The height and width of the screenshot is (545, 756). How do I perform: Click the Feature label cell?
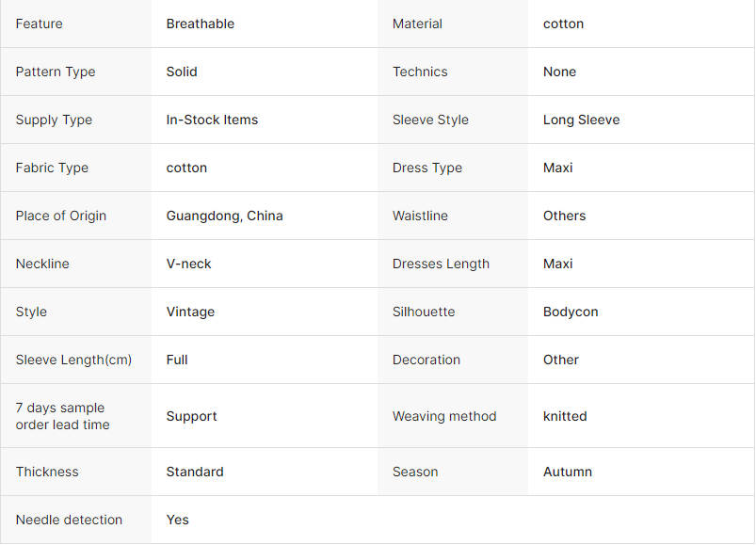point(76,24)
